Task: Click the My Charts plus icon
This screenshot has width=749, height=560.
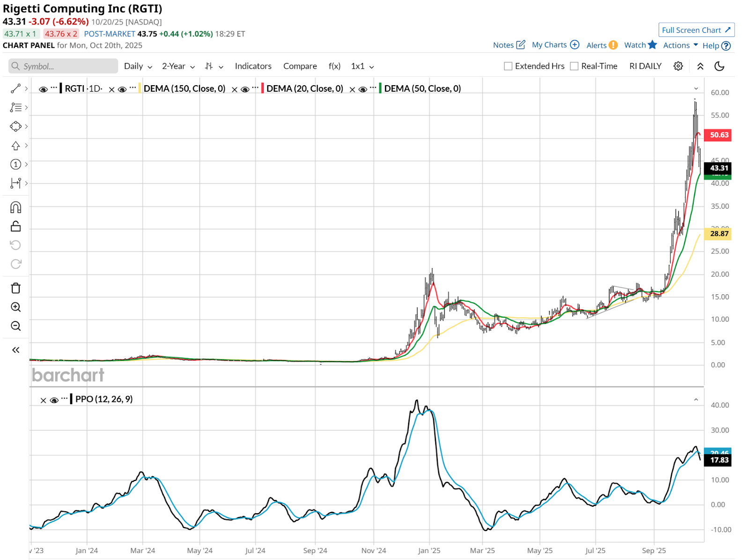Action: coord(575,44)
